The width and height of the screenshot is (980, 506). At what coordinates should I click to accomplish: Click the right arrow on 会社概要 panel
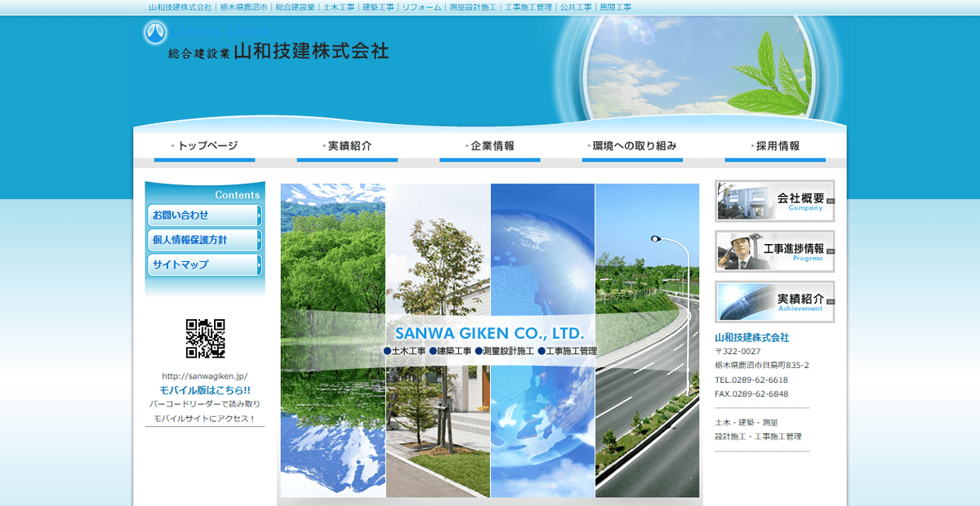pyautogui.click(x=830, y=202)
